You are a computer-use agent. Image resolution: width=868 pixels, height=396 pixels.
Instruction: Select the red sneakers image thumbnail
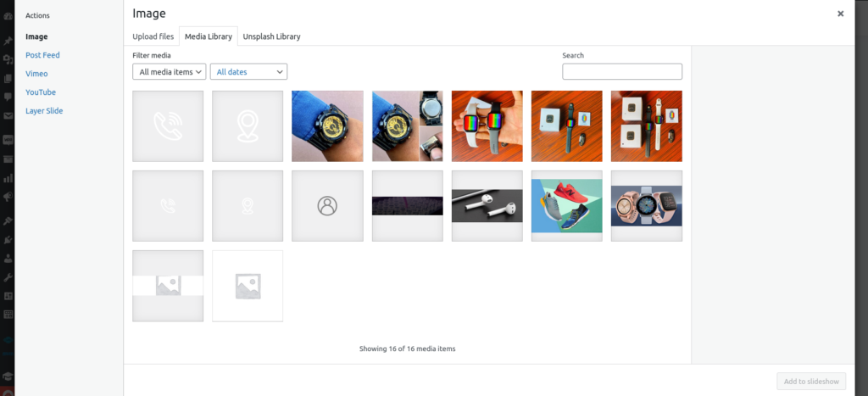click(x=567, y=206)
